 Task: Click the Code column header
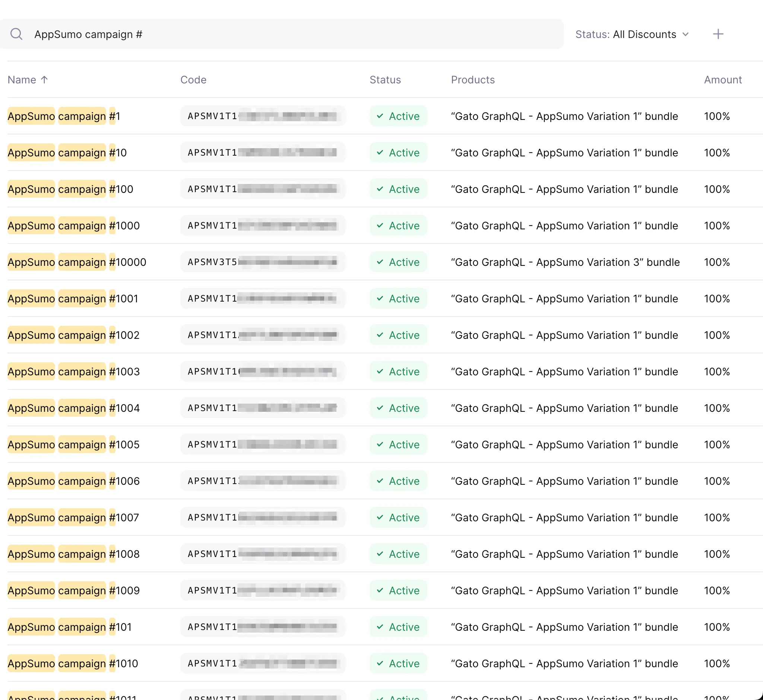pos(193,80)
